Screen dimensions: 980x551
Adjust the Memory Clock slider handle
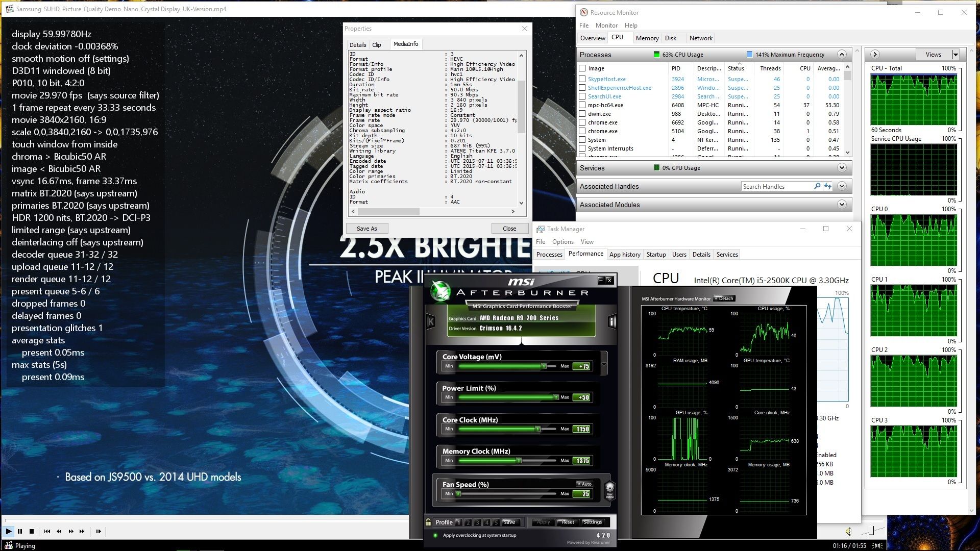pyautogui.click(x=519, y=461)
